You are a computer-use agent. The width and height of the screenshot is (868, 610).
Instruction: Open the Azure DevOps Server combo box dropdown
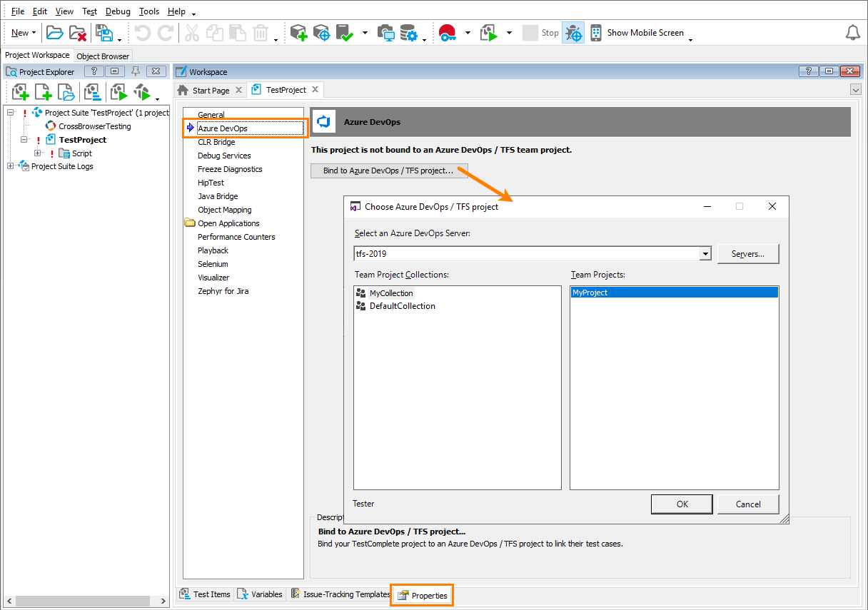(x=705, y=253)
